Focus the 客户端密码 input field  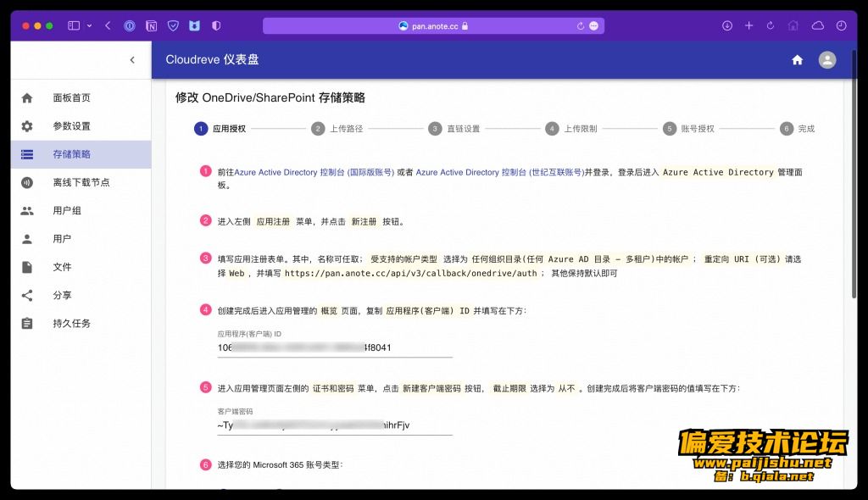tap(335, 425)
